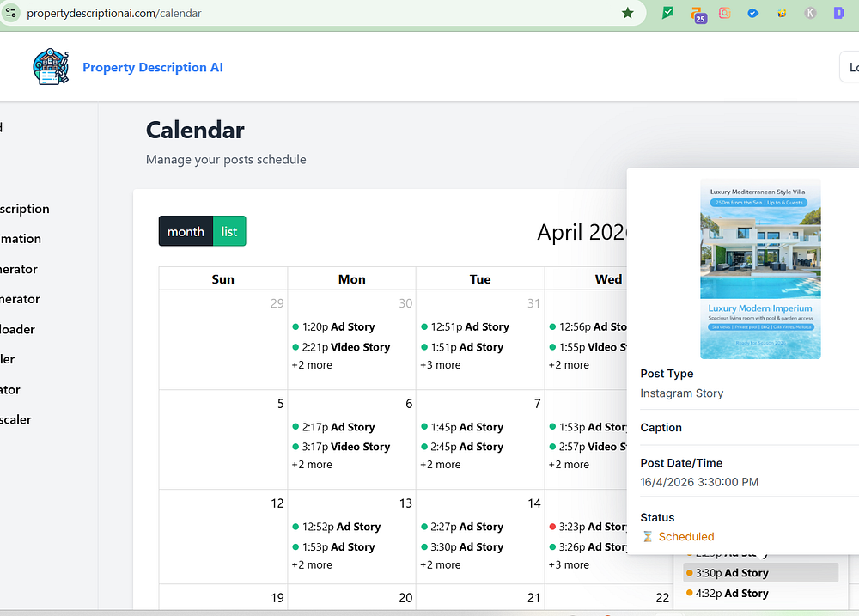The width and height of the screenshot is (859, 616).
Task: Open the 2:21p Video Story event
Action: point(341,347)
